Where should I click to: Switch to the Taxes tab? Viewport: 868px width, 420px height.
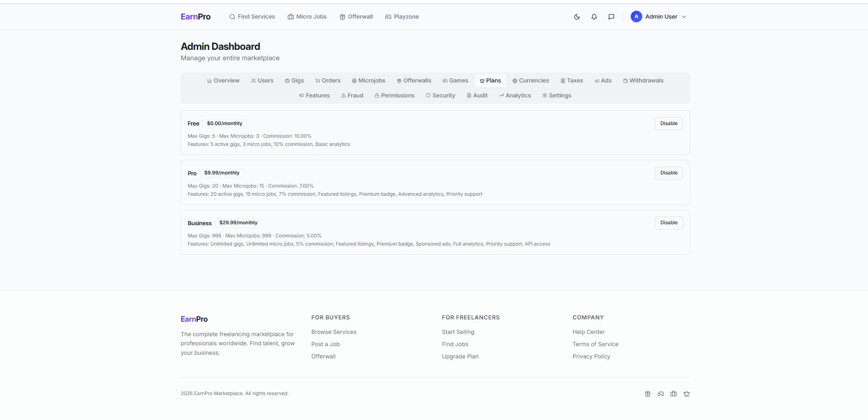pos(572,81)
